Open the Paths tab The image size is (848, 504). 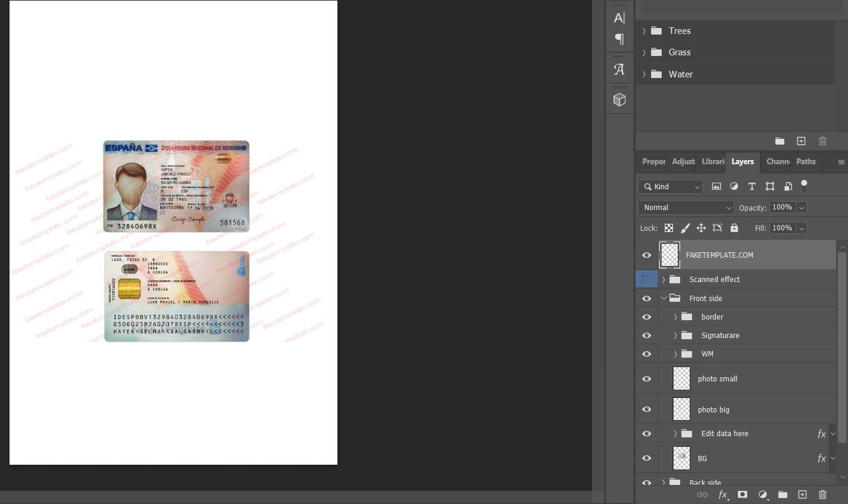point(805,161)
